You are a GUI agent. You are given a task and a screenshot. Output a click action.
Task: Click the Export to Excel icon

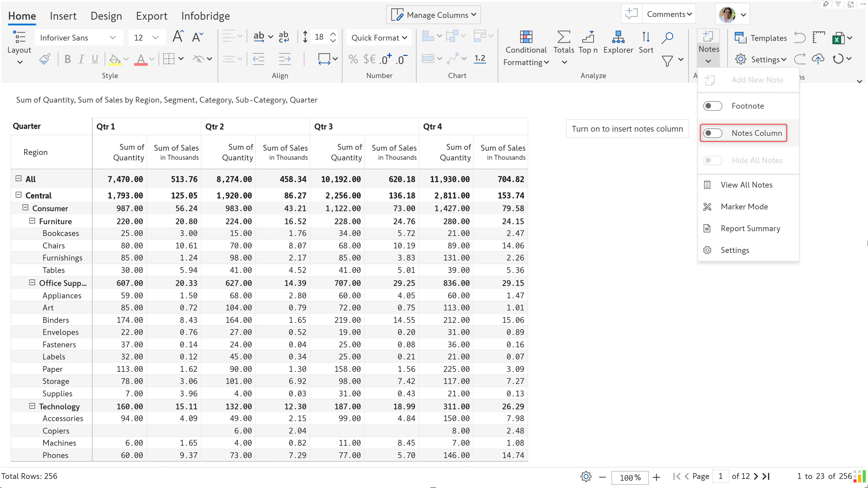838,38
